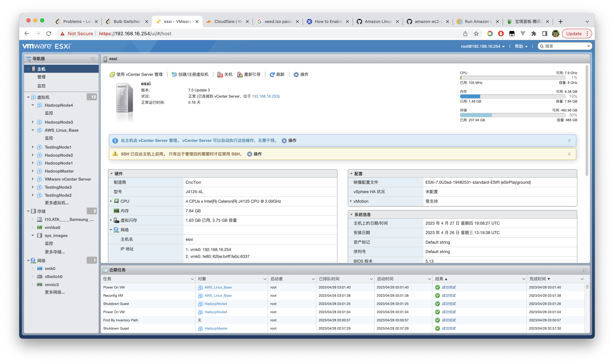The width and height of the screenshot is (614, 364).
Task: Collapse the Hardware (硬件) section
Action: (112, 174)
